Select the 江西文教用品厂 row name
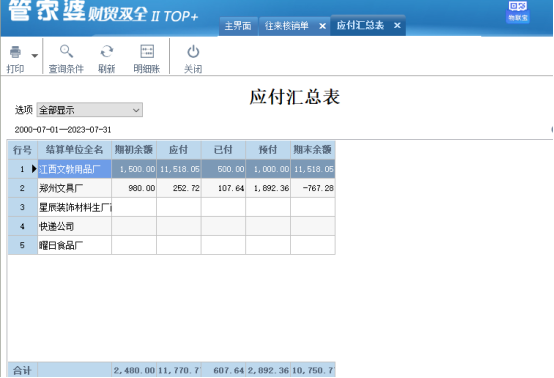Screen dimensions: 554x378 pos(75,169)
